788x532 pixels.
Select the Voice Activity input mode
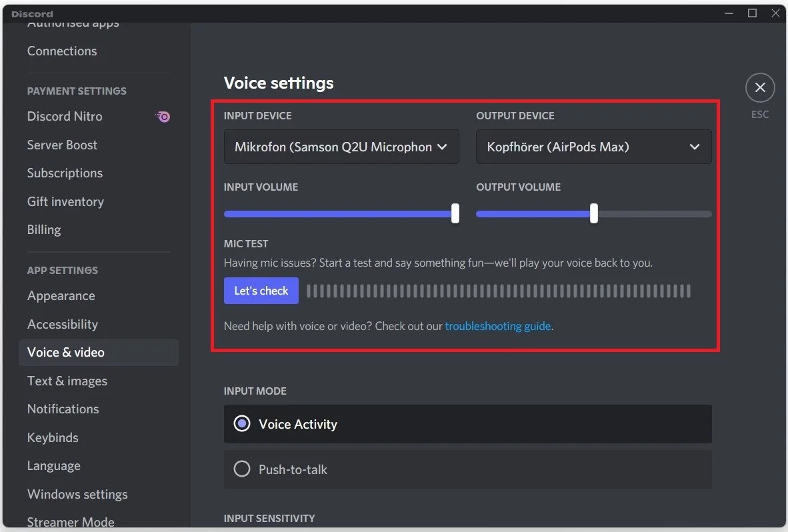(468, 424)
